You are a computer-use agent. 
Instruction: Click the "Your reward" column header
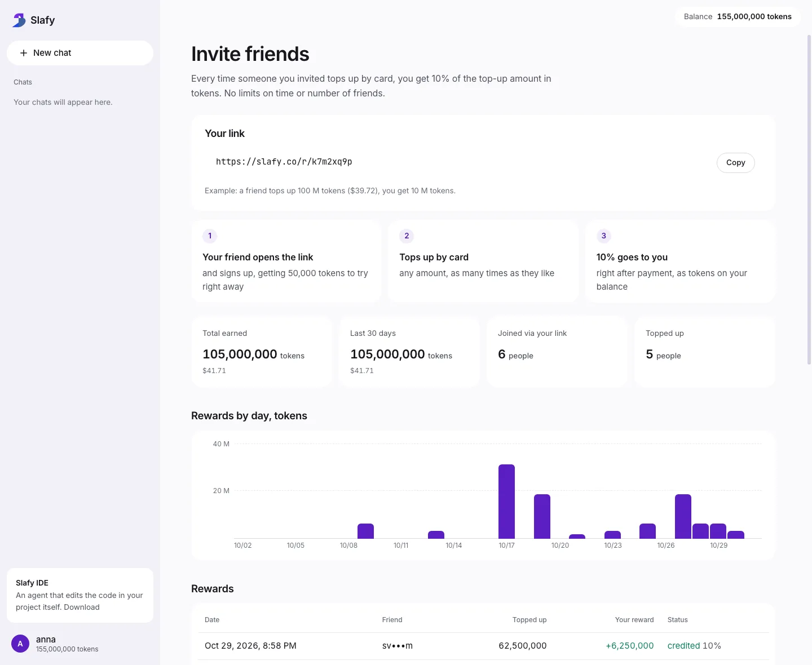click(x=634, y=619)
